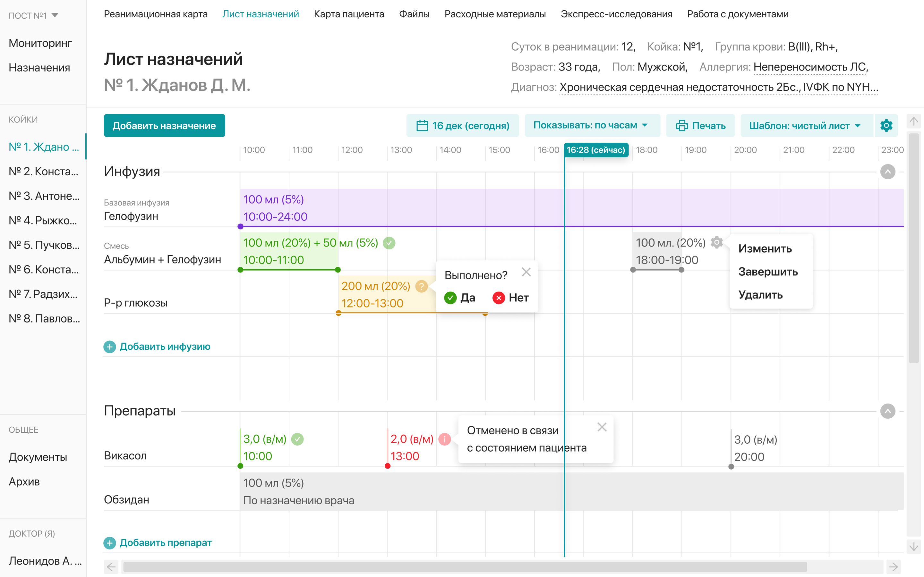Collapse the Инфузия section with its chevron
Image resolution: width=924 pixels, height=577 pixels.
(x=888, y=172)
